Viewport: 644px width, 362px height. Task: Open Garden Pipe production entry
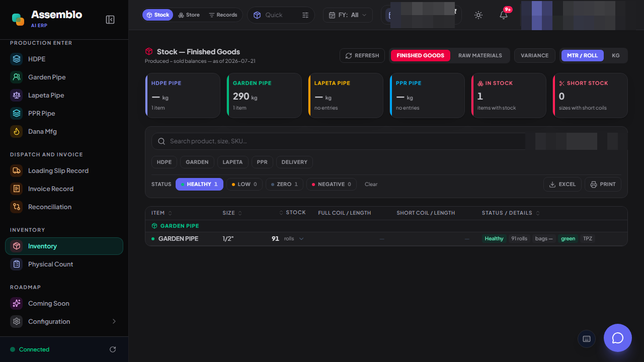(64, 77)
